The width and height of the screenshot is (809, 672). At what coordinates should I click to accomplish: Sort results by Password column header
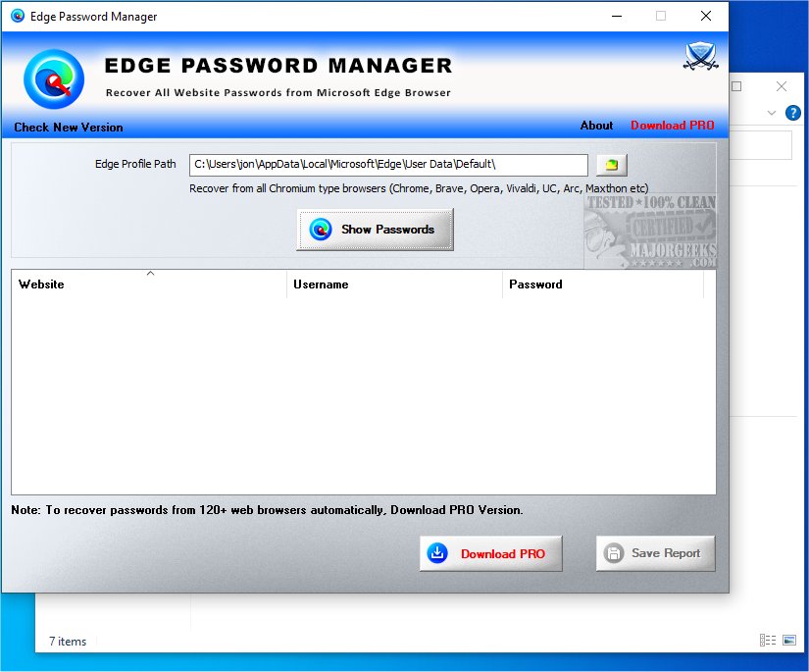(602, 284)
